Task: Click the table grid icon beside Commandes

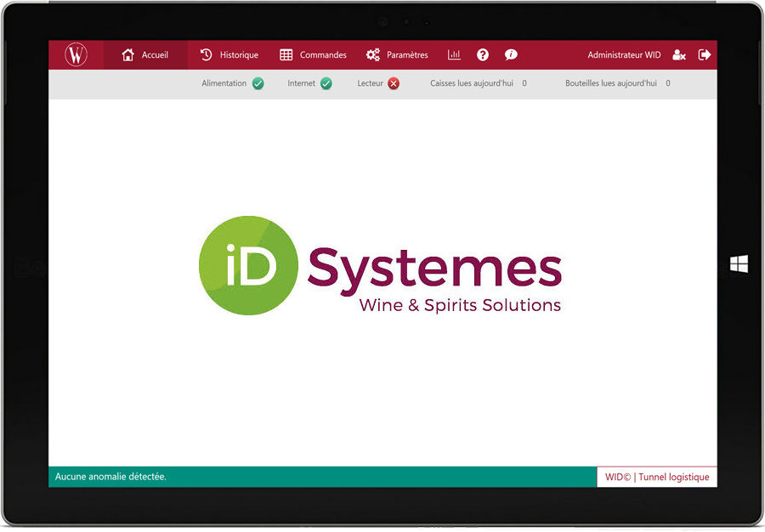Action: click(x=286, y=54)
